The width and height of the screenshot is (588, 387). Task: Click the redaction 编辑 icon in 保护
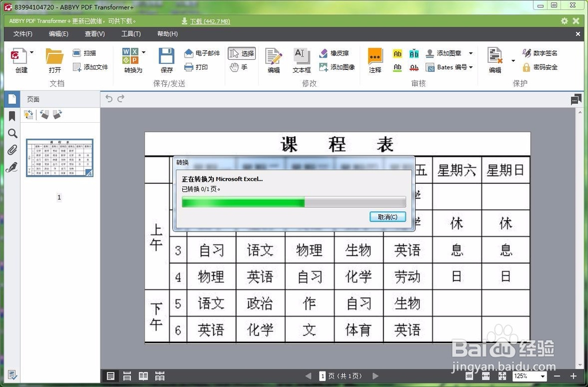point(495,55)
